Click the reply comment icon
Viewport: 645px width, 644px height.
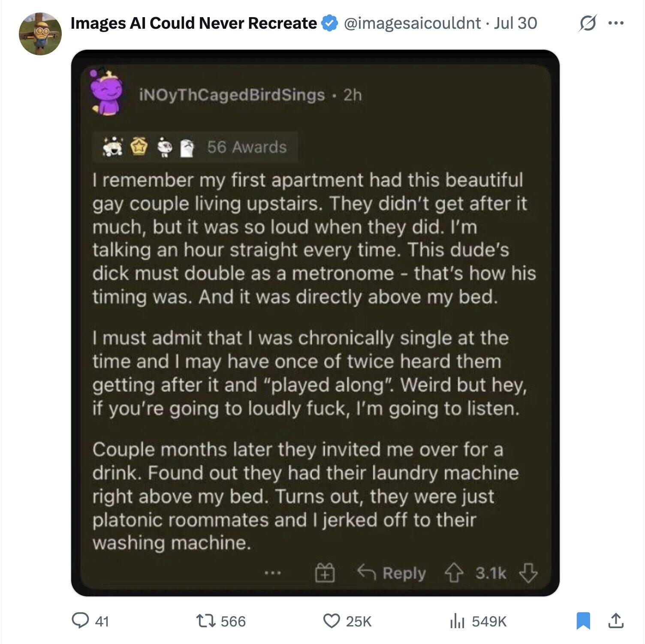pyautogui.click(x=80, y=620)
